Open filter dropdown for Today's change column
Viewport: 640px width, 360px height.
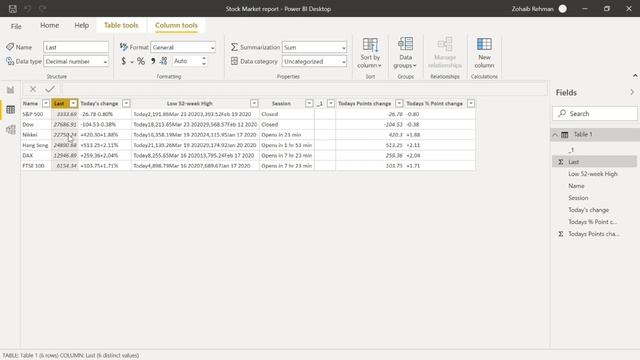click(x=126, y=103)
